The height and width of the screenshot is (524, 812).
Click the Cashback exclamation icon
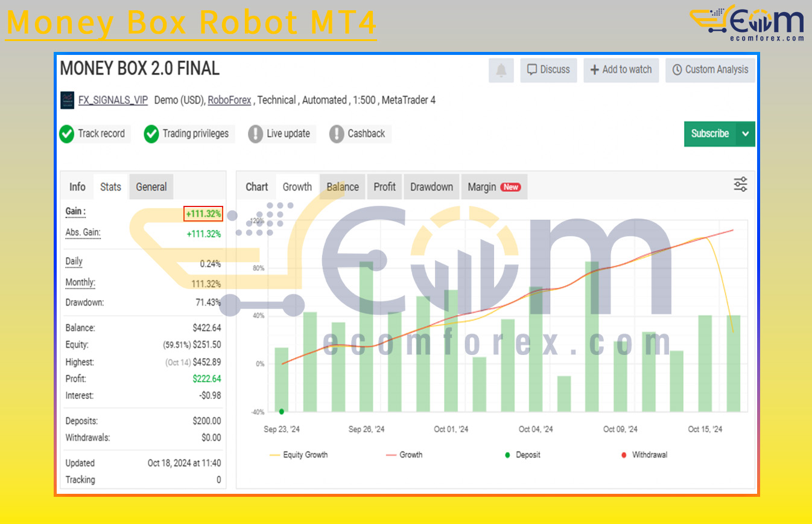tap(337, 133)
